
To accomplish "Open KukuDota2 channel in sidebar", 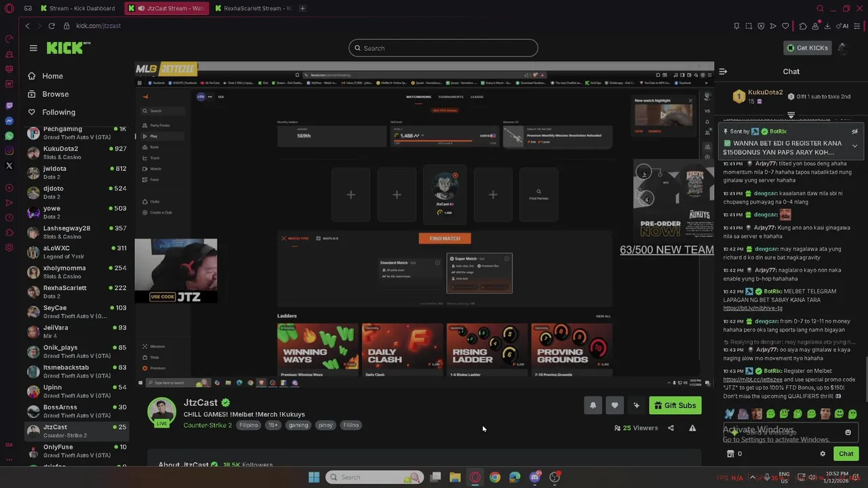I will click(76, 152).
